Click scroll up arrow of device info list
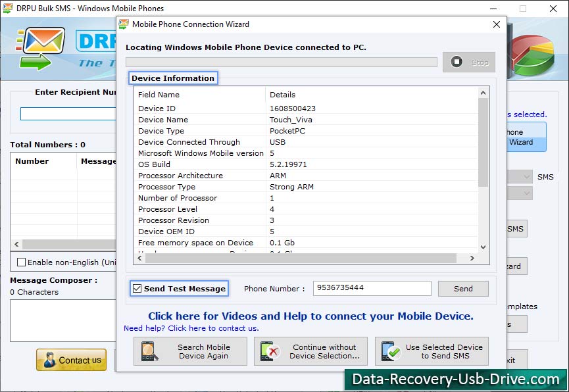569x392 pixels. tap(483, 93)
